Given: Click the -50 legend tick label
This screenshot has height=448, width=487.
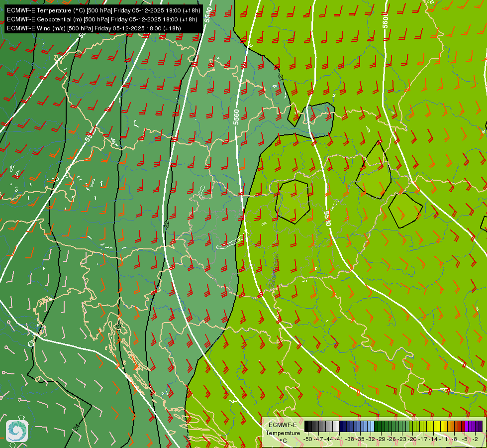Looking at the screenshot, I should pos(308,439).
